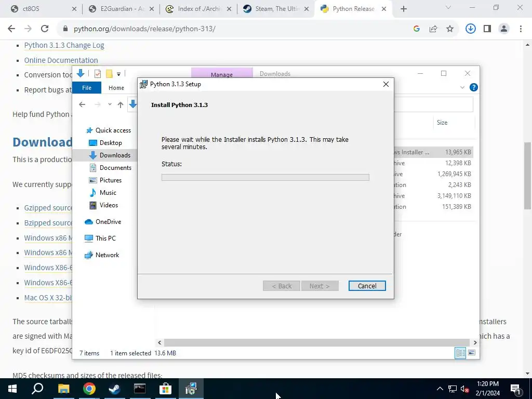The width and height of the screenshot is (532, 399).
Task: Click muted volume tray icon
Action: 465,389
